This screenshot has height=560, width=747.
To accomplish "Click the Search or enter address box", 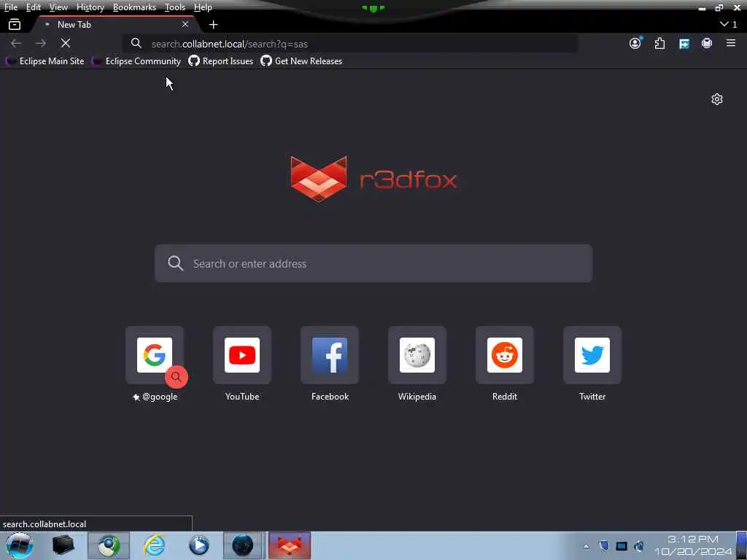I will click(373, 263).
